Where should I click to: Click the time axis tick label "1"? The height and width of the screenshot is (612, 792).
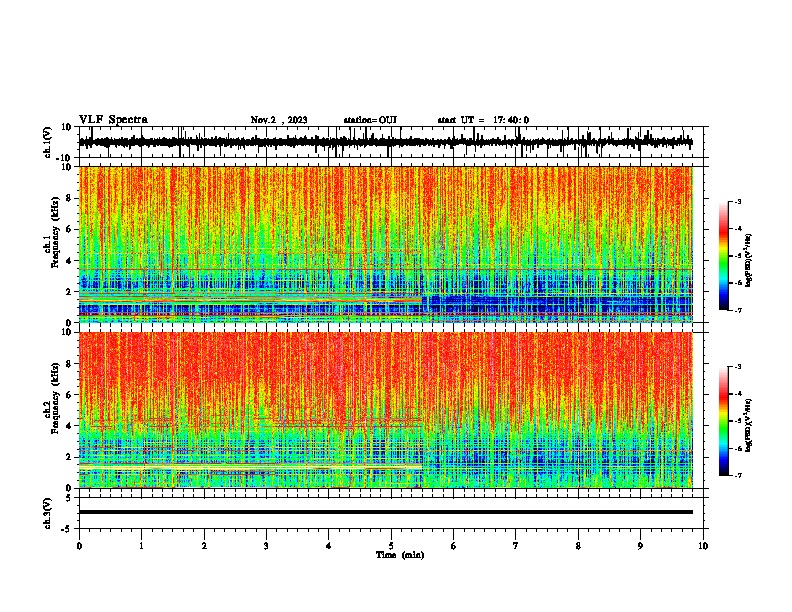(x=141, y=546)
